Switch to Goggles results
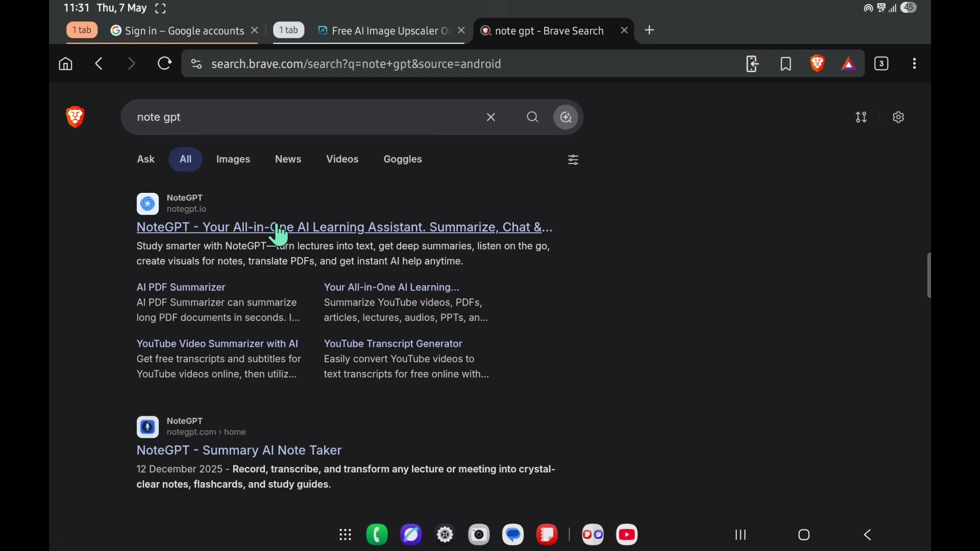The width and height of the screenshot is (980, 551). pos(403,160)
